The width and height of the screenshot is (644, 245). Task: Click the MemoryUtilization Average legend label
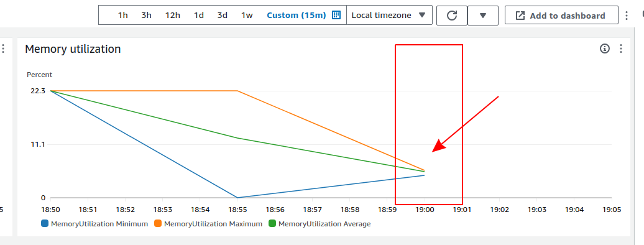click(324, 224)
